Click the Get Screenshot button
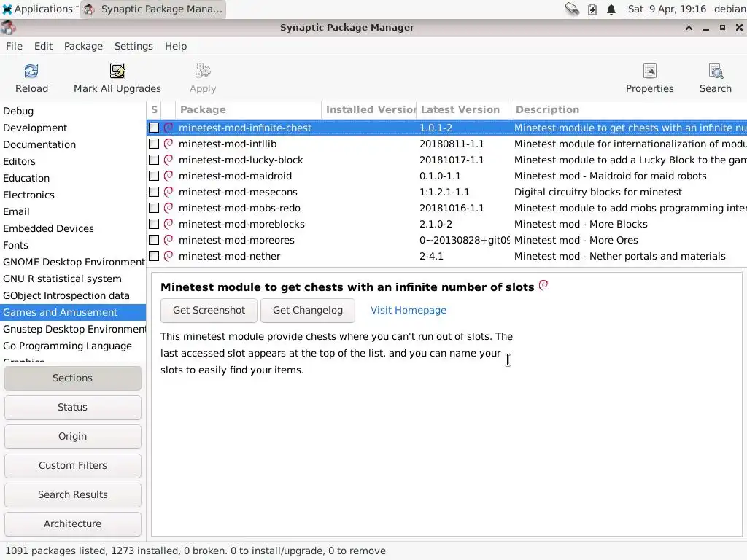 (x=209, y=311)
